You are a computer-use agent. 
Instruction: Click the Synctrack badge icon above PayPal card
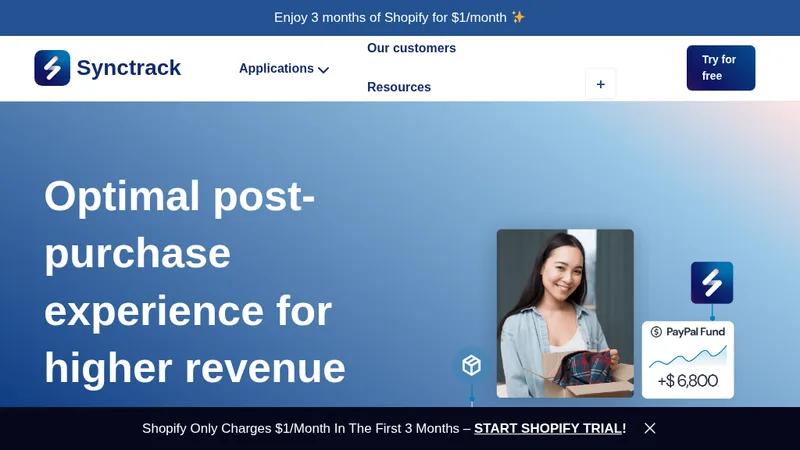point(712,283)
